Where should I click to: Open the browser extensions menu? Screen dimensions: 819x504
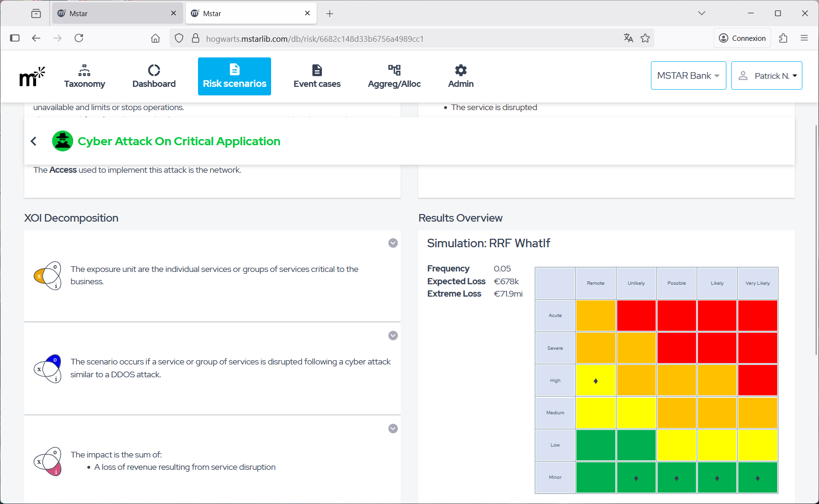point(783,38)
